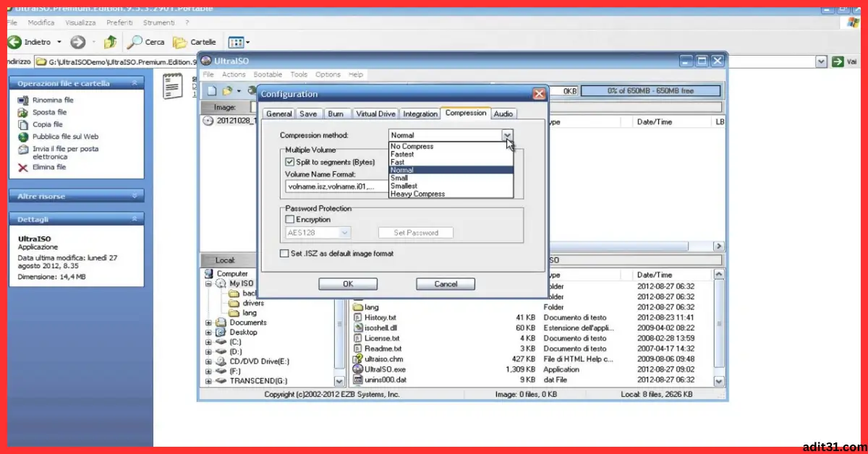Choose Heavy Compress option
This screenshot has height=454, width=868.
pyautogui.click(x=451, y=194)
